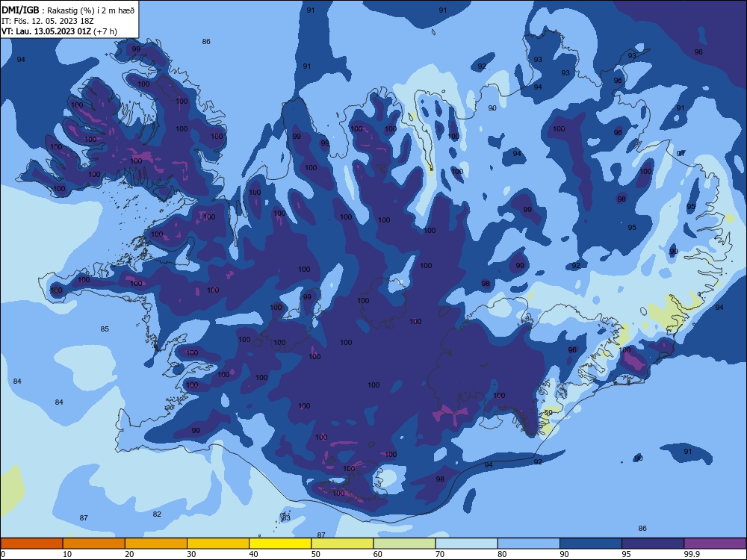Click the 0–10 dark orange legend swatch
This screenshot has height=560, width=747.
pos(31,544)
